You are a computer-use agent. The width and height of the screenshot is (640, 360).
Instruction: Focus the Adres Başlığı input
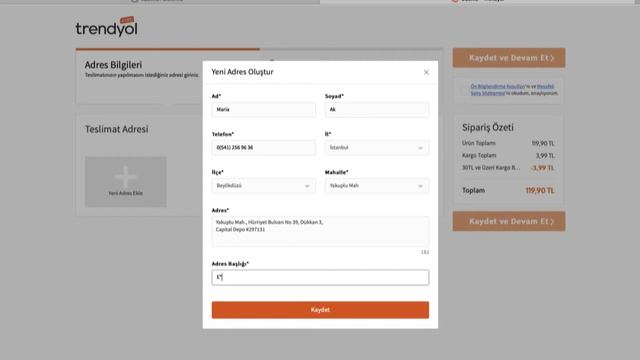click(320, 278)
